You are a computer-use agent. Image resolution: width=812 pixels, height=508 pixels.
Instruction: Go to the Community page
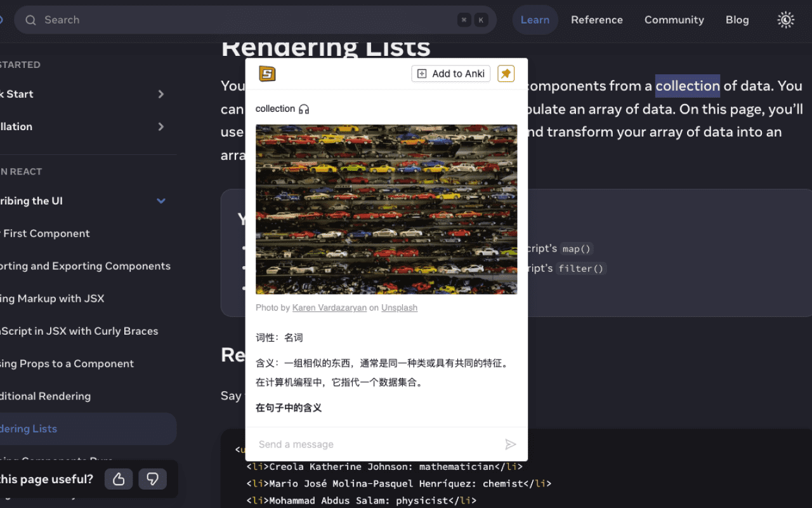click(x=674, y=20)
